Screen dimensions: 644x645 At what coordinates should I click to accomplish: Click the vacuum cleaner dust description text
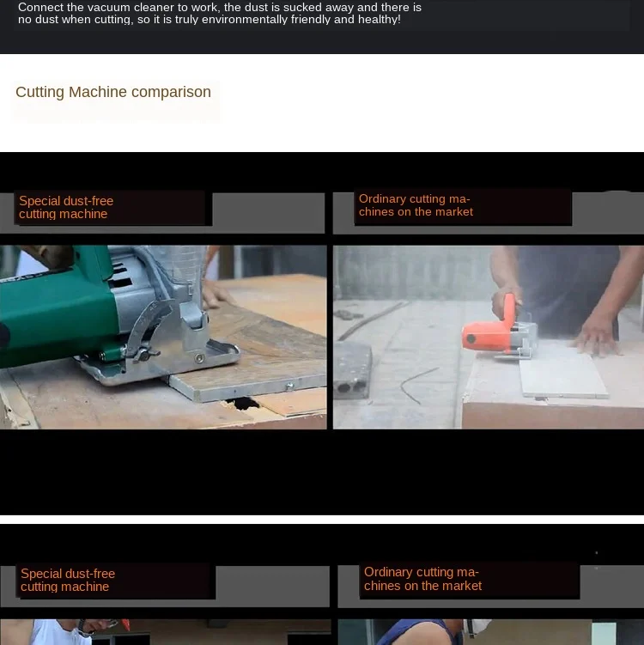[x=220, y=13]
